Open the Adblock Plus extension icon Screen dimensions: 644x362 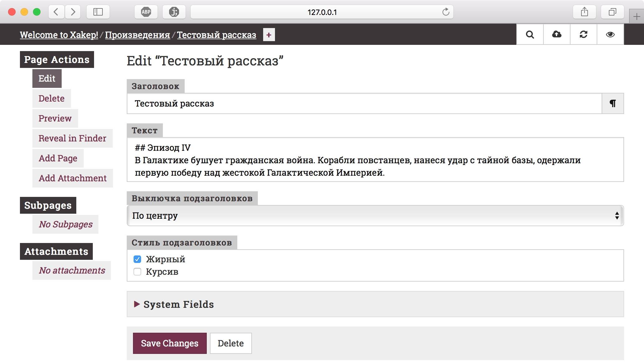[x=146, y=12]
